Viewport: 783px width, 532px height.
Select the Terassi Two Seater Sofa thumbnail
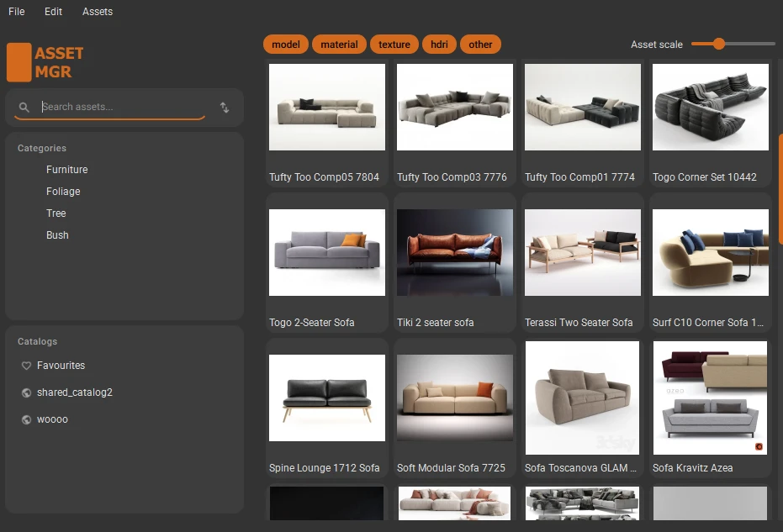583,252
